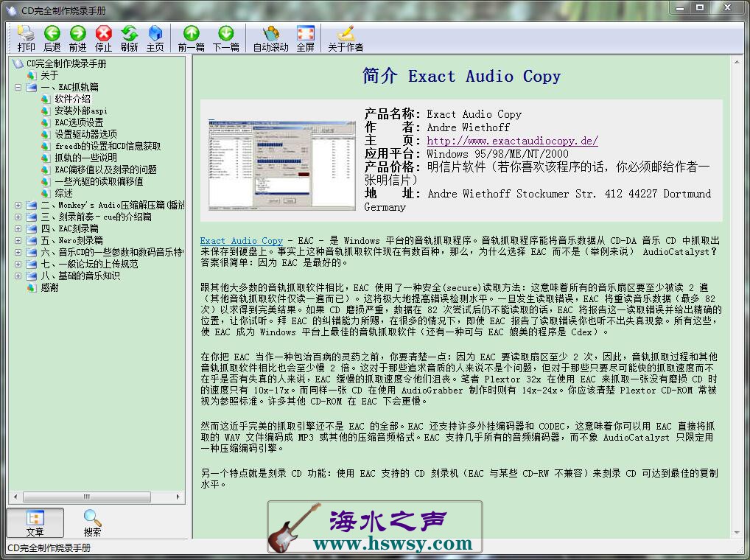This screenshot has width=750, height=560.
Task: Expand the 七、一般论坛的上传规范 chapter
Action: tap(18, 264)
